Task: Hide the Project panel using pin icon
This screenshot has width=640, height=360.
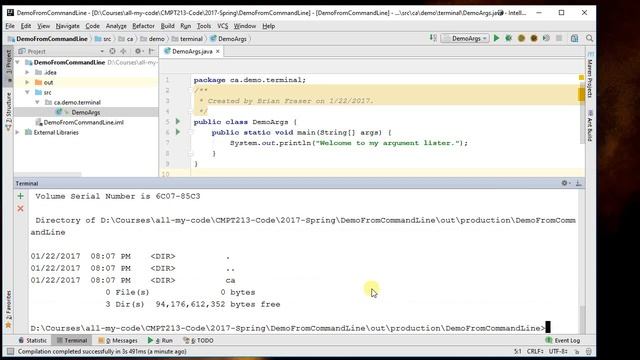Action: [x=151, y=51]
